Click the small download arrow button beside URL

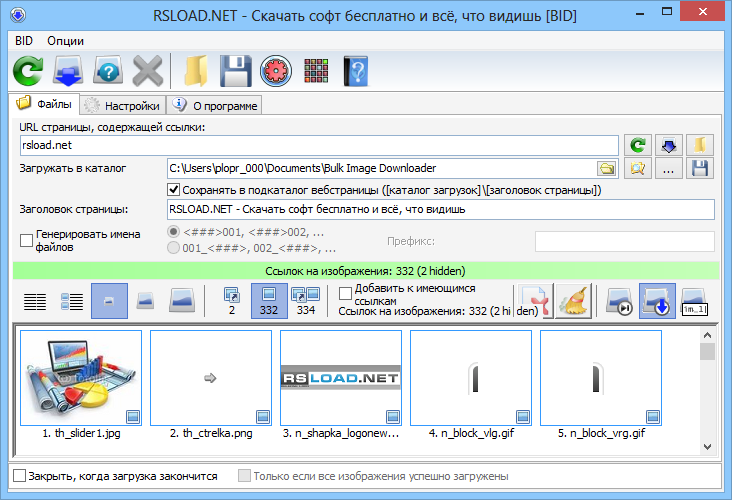[669, 145]
